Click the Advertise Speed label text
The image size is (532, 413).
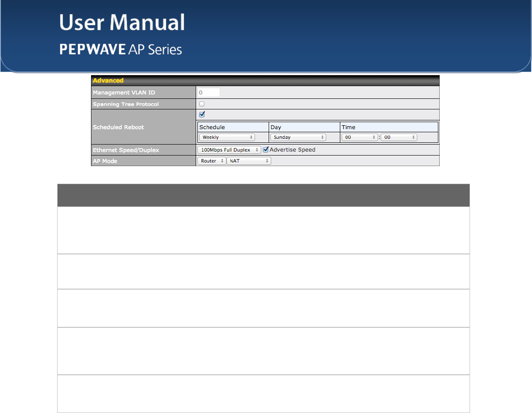[292, 149]
